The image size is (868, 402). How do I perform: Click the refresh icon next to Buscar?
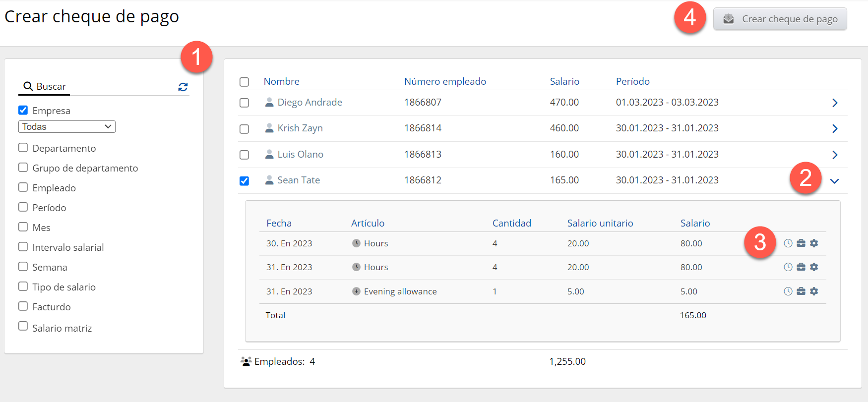coord(183,87)
